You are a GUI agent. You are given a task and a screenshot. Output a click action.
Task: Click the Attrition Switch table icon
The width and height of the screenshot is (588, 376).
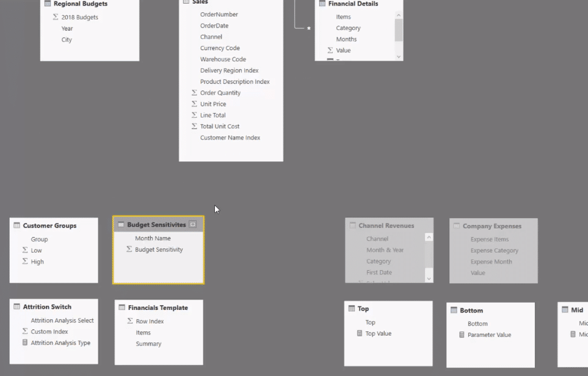pos(17,306)
